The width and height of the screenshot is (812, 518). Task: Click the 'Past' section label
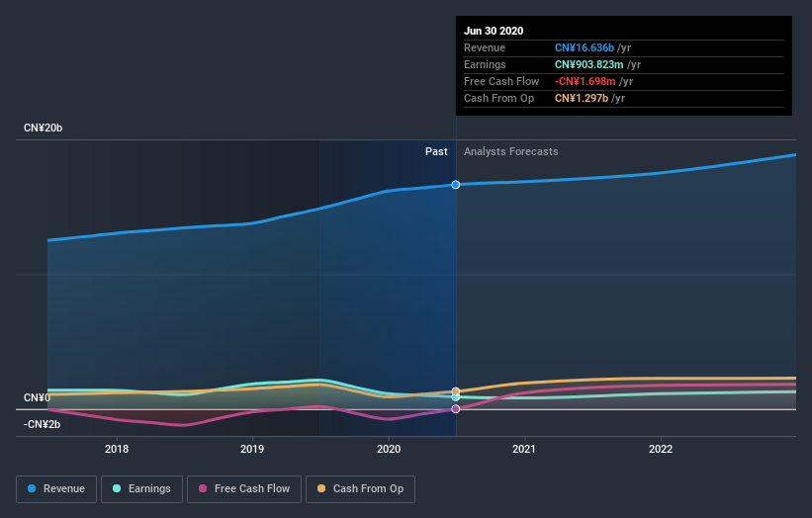pos(436,151)
